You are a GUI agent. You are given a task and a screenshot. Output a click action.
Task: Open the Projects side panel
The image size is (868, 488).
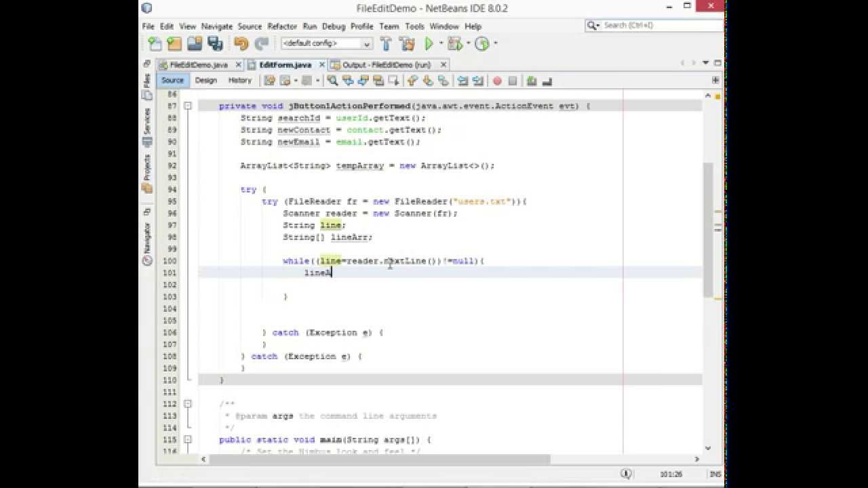(x=147, y=174)
